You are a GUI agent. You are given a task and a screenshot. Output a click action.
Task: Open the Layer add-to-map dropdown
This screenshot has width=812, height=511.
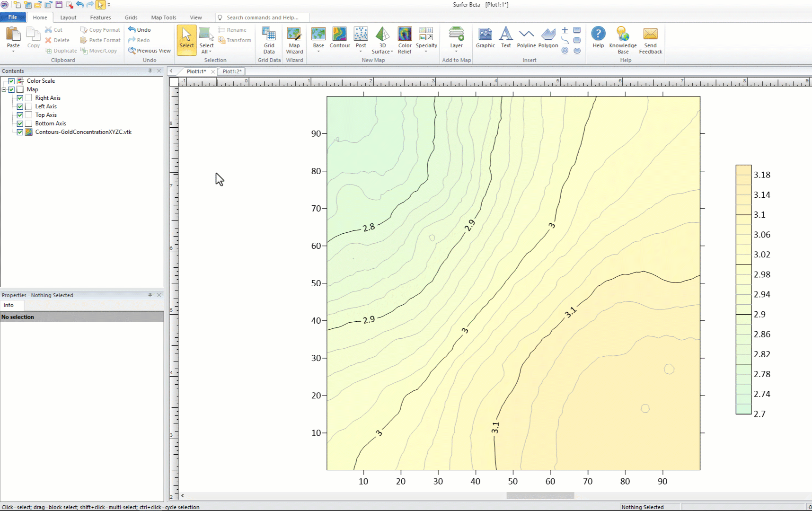pos(456,51)
